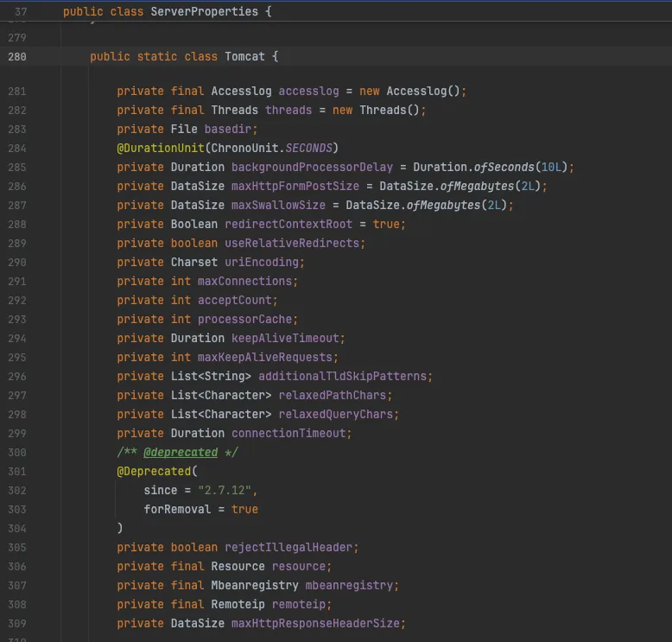Place cursor on additionalTldSkipPatterns
This screenshot has height=642, width=672.
[342, 376]
